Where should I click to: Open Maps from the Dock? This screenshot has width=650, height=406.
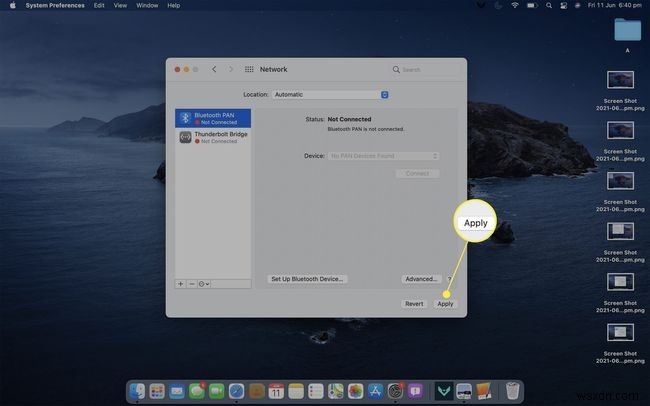click(336, 391)
